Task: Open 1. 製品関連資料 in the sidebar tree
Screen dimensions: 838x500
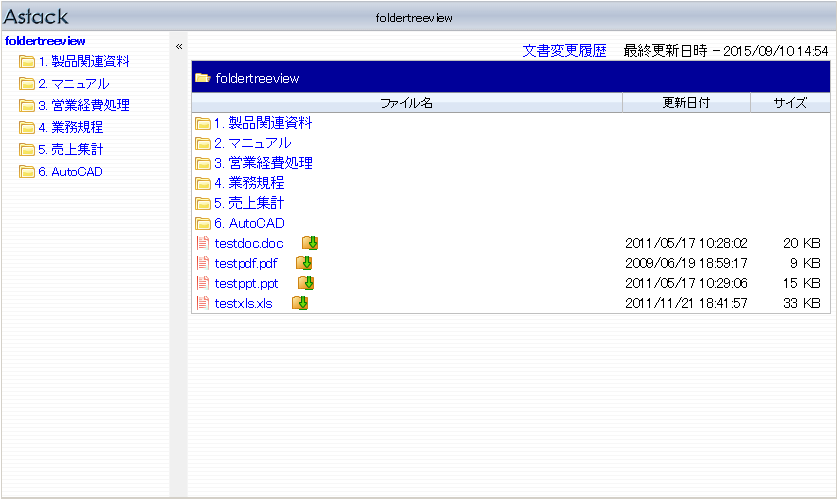Action: point(84,62)
